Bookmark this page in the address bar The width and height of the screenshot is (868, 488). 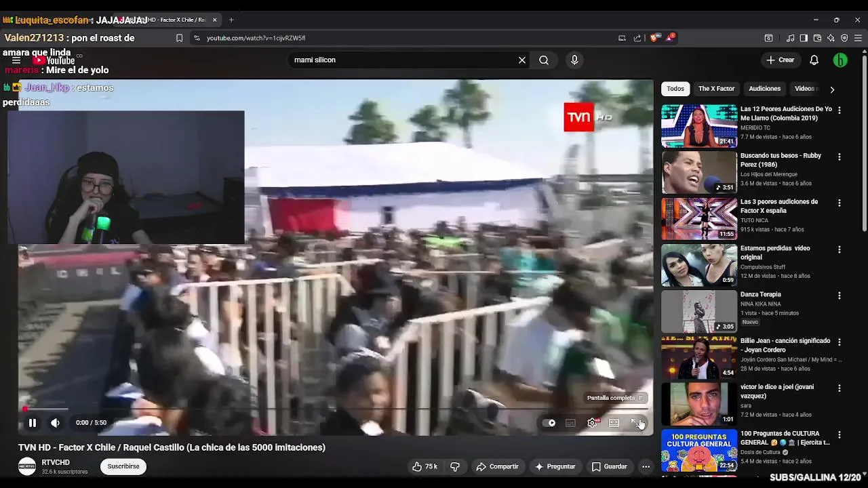tap(179, 38)
